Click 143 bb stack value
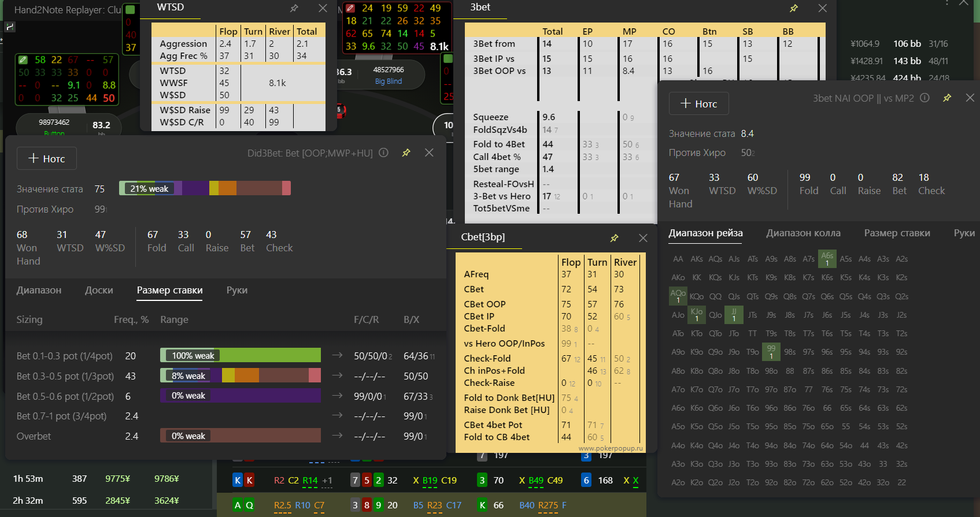980x517 pixels. tap(907, 61)
